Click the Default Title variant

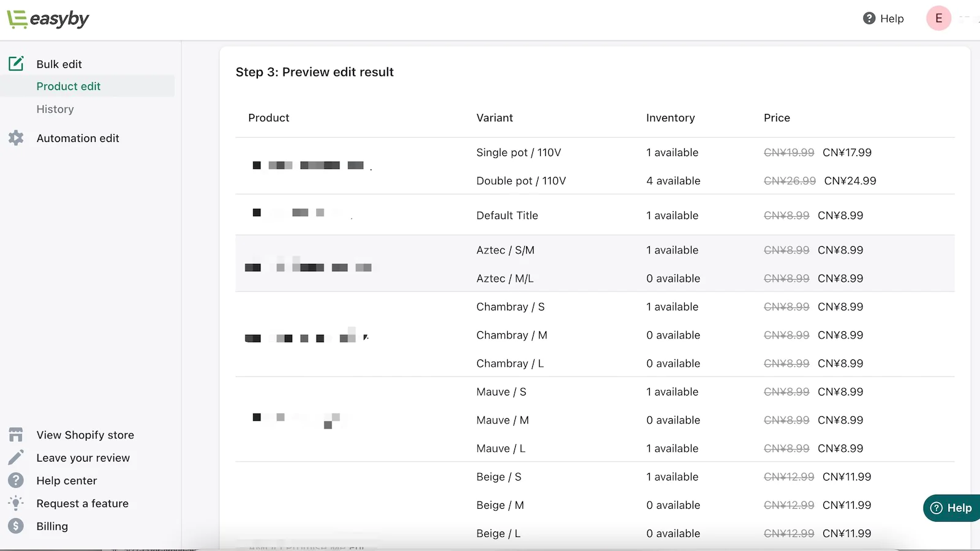pyautogui.click(x=507, y=216)
